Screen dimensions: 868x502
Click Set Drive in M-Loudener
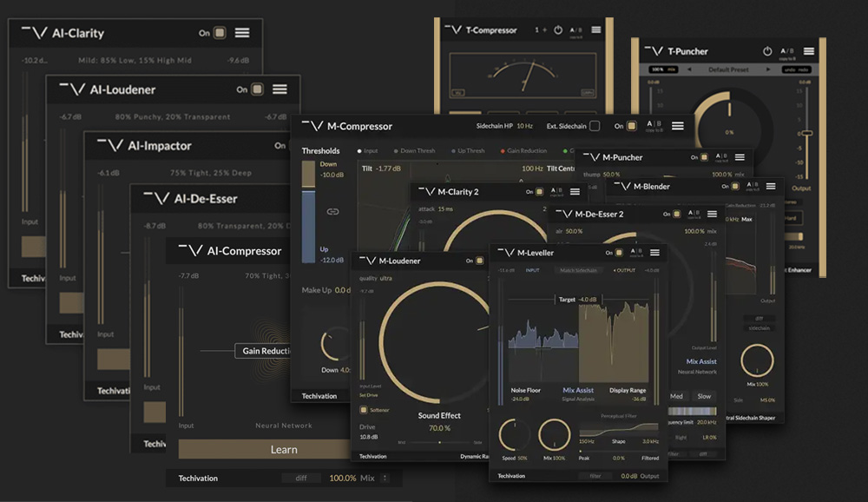pos(369,395)
